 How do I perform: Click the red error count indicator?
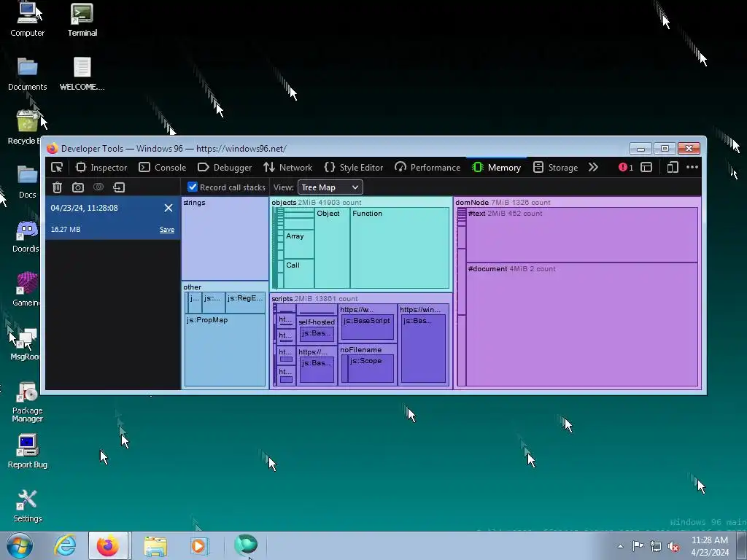pyautogui.click(x=626, y=167)
